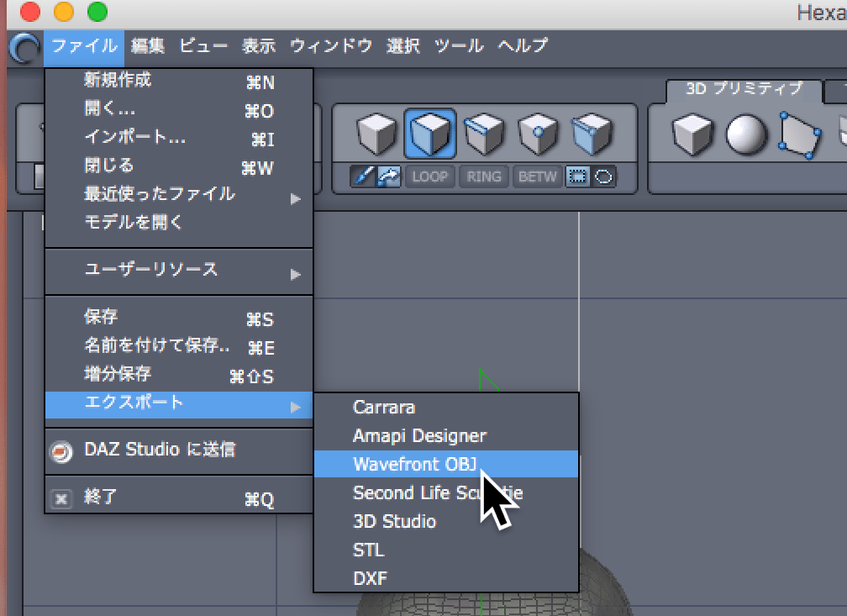Create a cube primitive
This screenshot has width=847, height=616.
click(x=692, y=134)
